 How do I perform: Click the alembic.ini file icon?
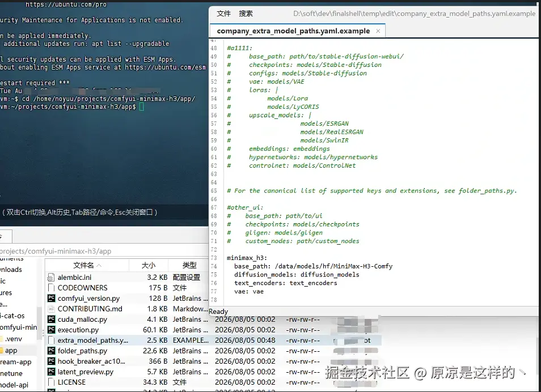[51, 277]
